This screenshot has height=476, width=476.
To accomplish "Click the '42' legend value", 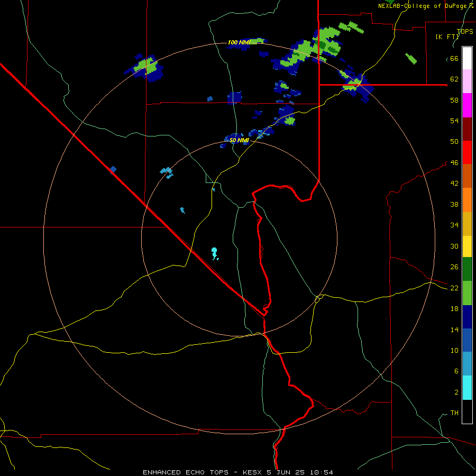I will coord(454,183).
